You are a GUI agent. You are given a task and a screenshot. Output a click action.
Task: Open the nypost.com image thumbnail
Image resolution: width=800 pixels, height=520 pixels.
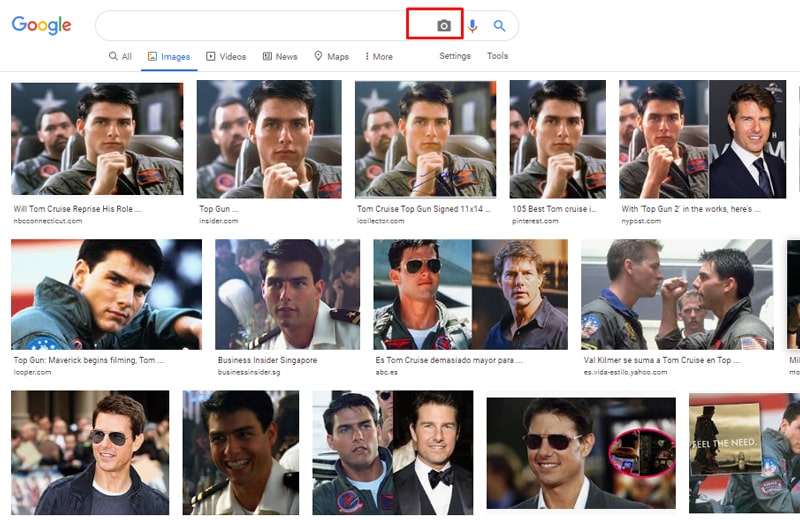tap(703, 139)
